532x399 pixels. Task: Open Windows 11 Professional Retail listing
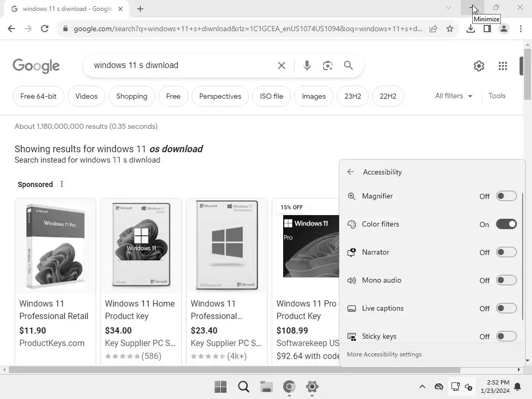pos(54,310)
